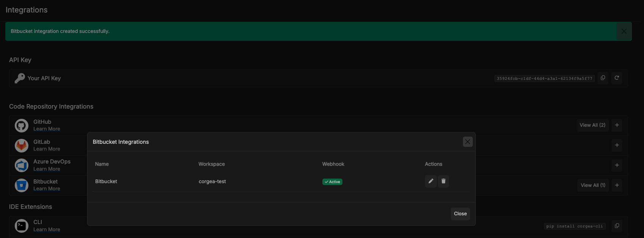Open View All (1) for Bitbucket
This screenshot has height=238, width=644.
593,185
